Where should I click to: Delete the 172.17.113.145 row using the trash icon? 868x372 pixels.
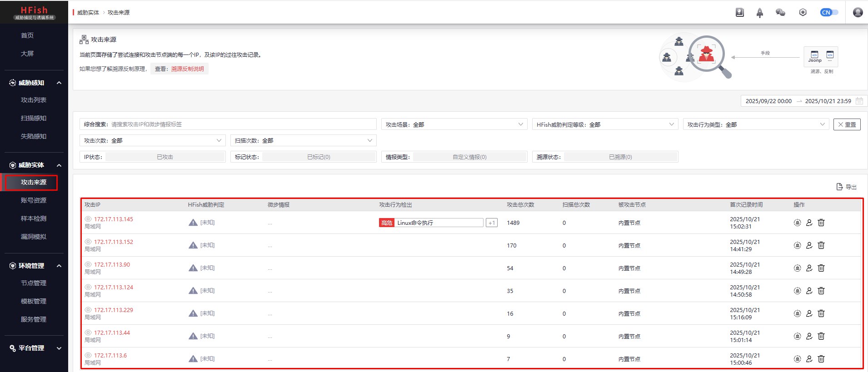[x=821, y=223]
